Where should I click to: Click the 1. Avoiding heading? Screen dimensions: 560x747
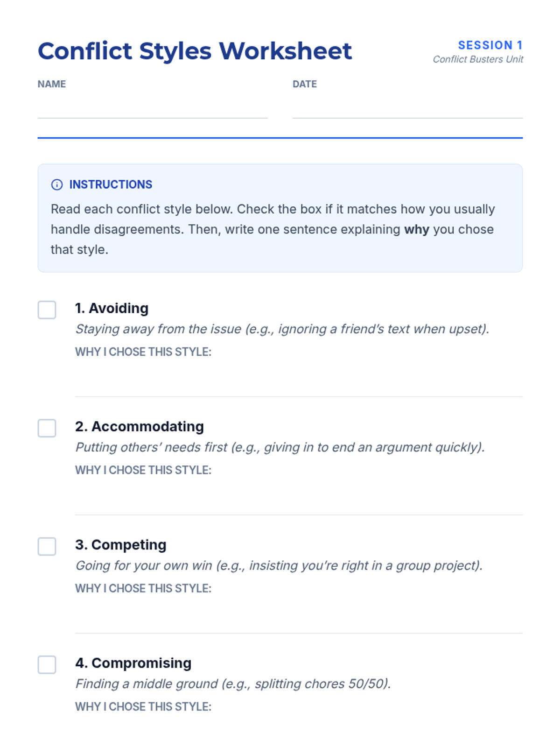pyautogui.click(x=112, y=308)
